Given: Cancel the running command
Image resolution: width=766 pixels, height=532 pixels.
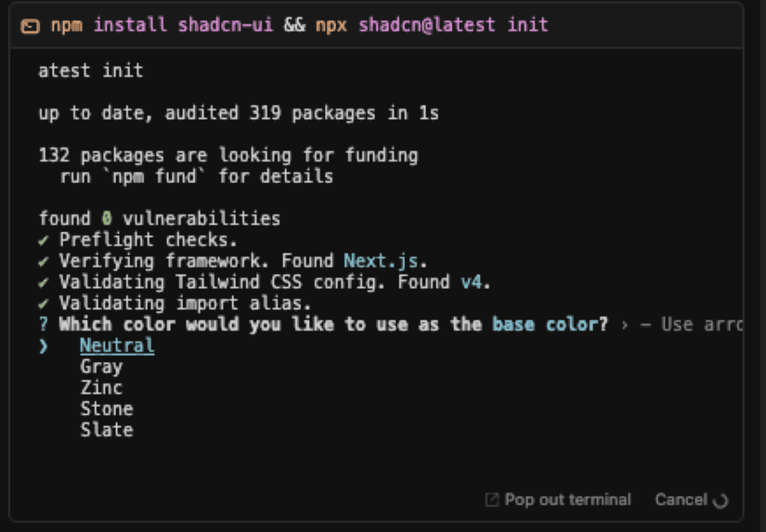Looking at the screenshot, I should (681, 500).
